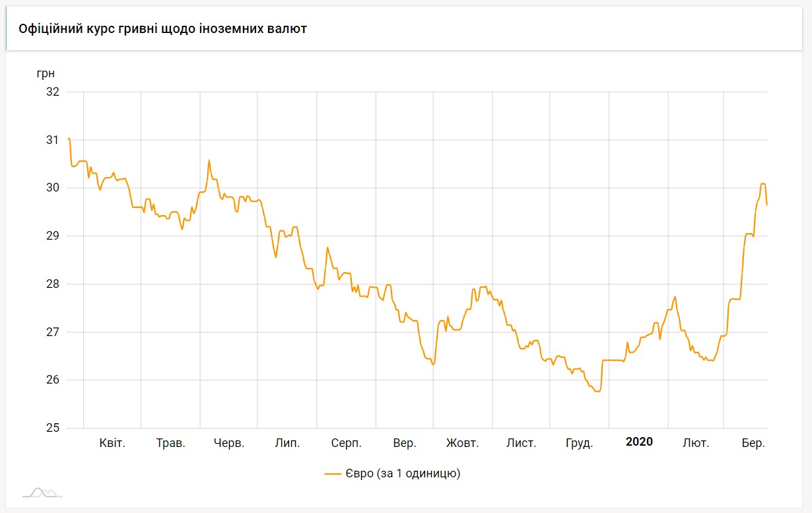Screen dimensions: 812x513
Task: Click the y-axis label 31
Action: point(53,140)
